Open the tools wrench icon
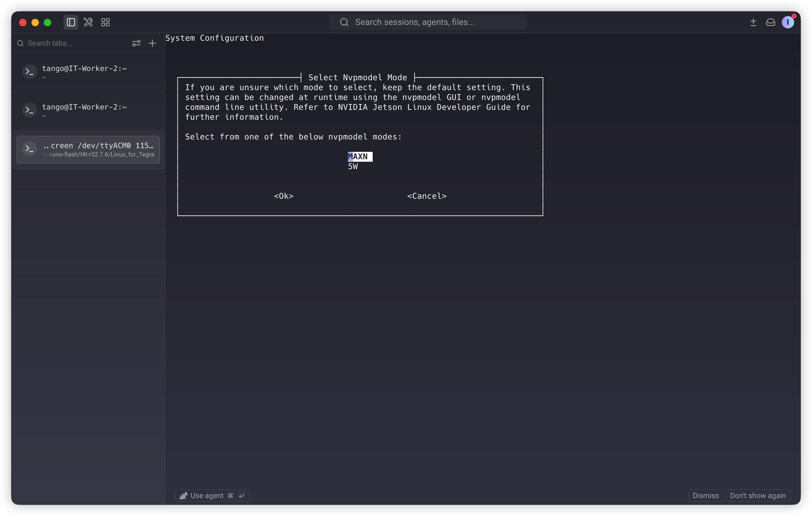Screen dimensions: 812x516 88,22
